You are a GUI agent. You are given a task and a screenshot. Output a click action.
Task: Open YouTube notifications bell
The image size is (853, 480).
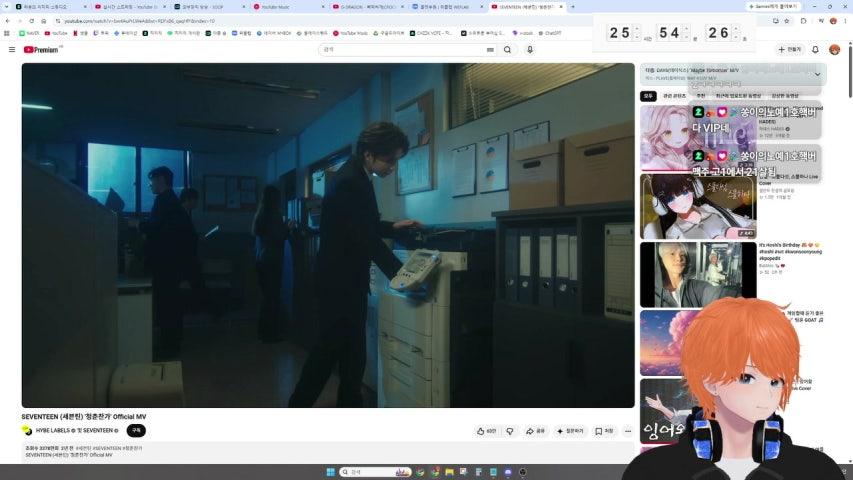pyautogui.click(x=815, y=50)
